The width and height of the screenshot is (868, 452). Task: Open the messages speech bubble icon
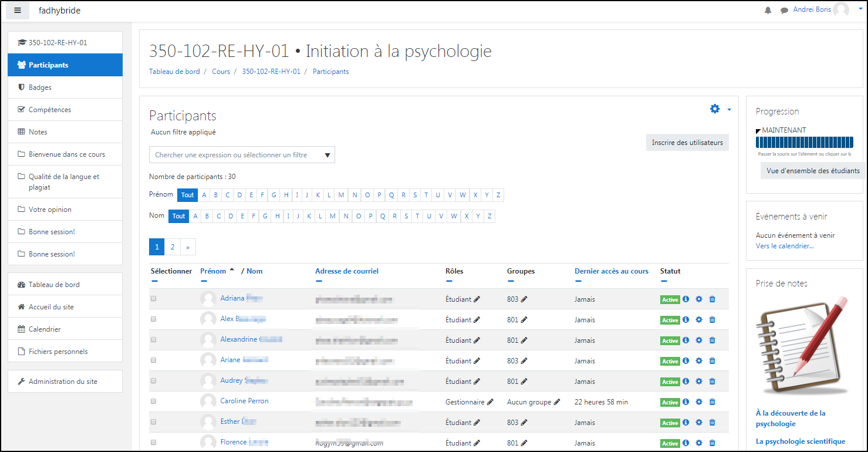pos(784,11)
